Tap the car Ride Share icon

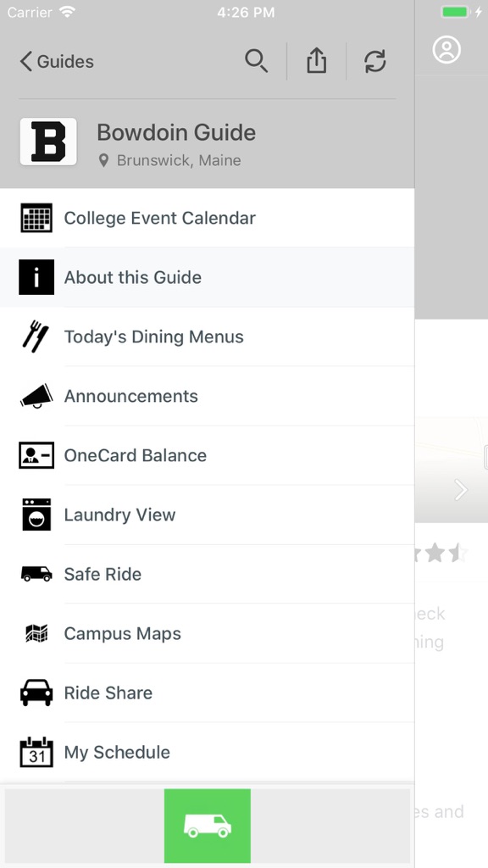pyautogui.click(x=36, y=693)
